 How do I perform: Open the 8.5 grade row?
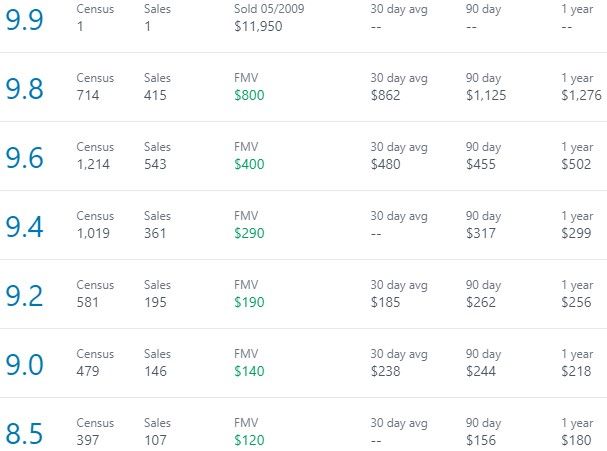click(x=304, y=424)
